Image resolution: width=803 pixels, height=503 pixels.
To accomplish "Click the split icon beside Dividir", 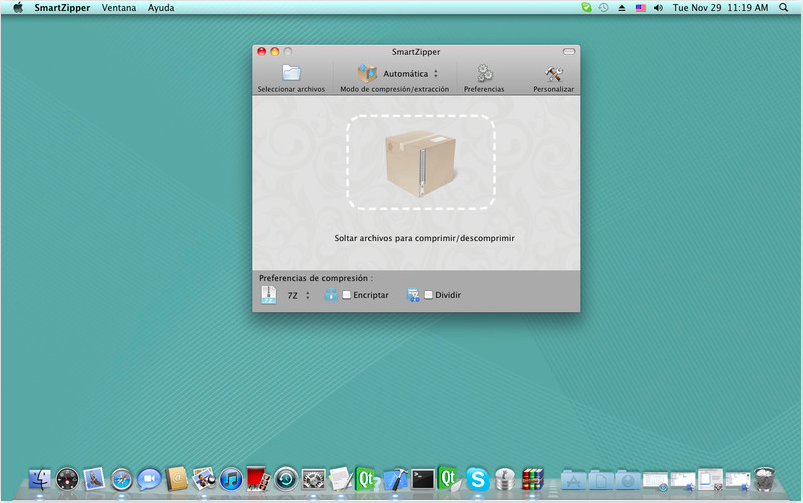I will (x=413, y=295).
